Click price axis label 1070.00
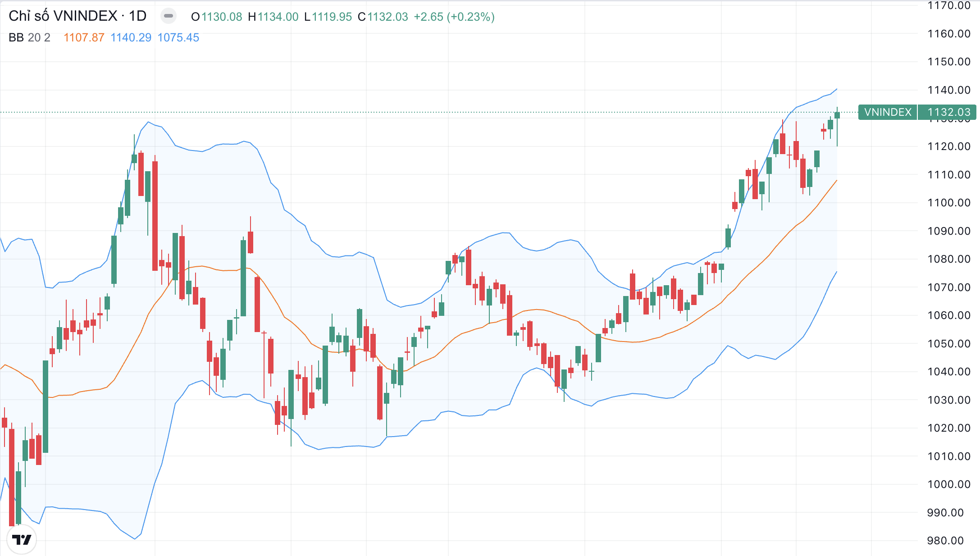Screen dimensions: 980x556 (x=948, y=287)
